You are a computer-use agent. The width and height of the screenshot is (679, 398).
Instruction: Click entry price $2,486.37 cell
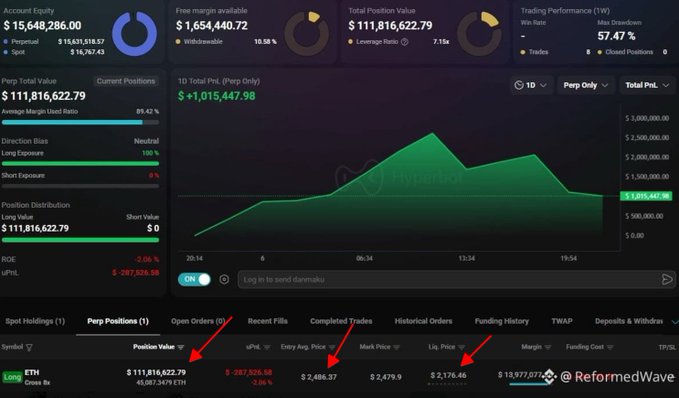point(319,377)
